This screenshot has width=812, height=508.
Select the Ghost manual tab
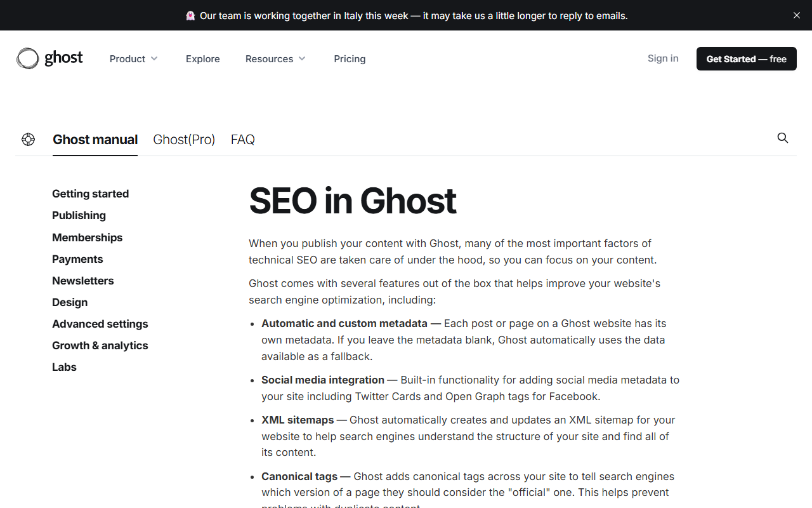pos(95,139)
